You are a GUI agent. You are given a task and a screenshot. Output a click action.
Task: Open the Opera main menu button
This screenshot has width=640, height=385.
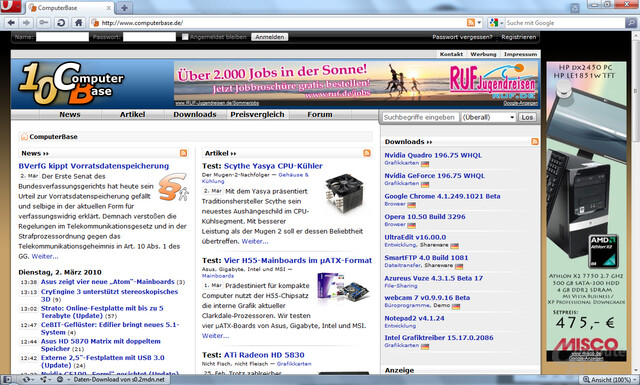[x=11, y=6]
